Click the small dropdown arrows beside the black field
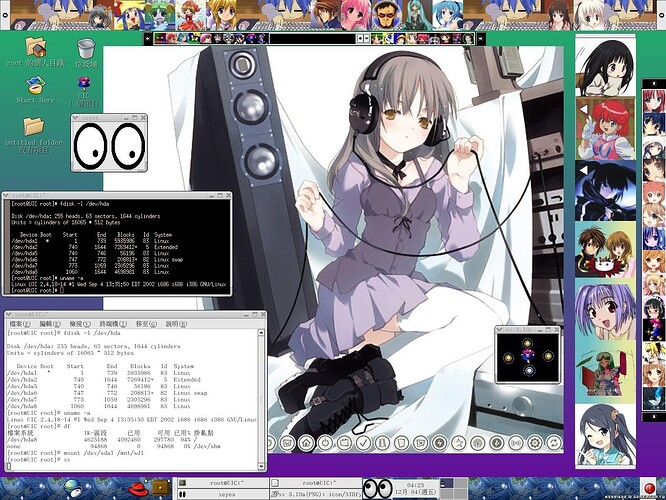Viewport: 666px width, 500px height. click(363, 39)
